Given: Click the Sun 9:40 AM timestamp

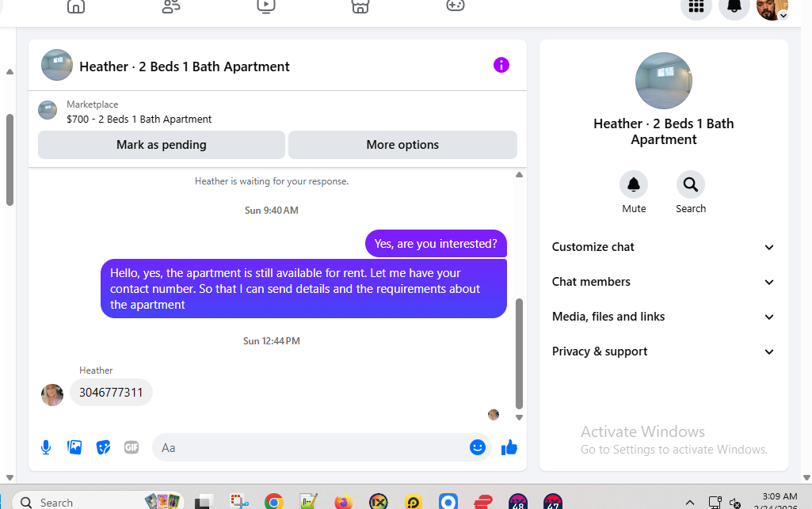Looking at the screenshot, I should (x=272, y=211).
